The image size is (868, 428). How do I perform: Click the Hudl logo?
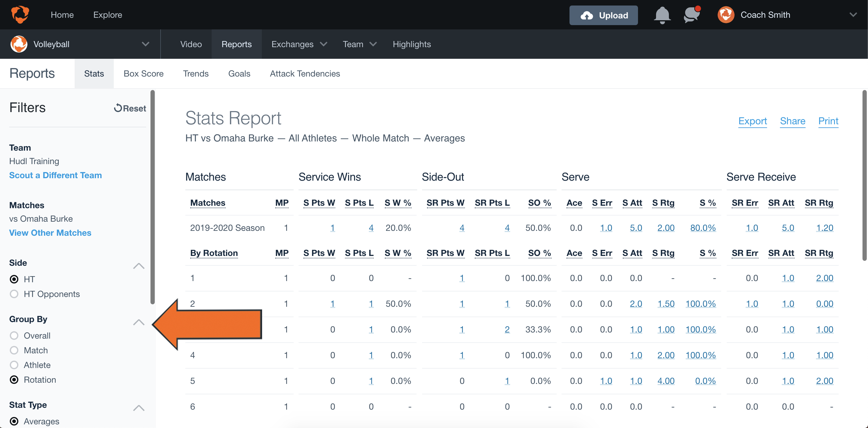point(20,14)
